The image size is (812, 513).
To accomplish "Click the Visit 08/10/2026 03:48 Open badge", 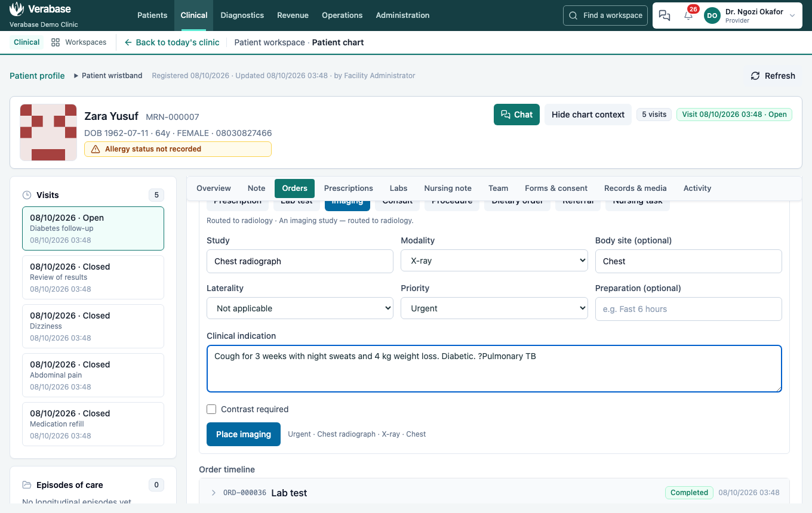I will pyautogui.click(x=734, y=115).
